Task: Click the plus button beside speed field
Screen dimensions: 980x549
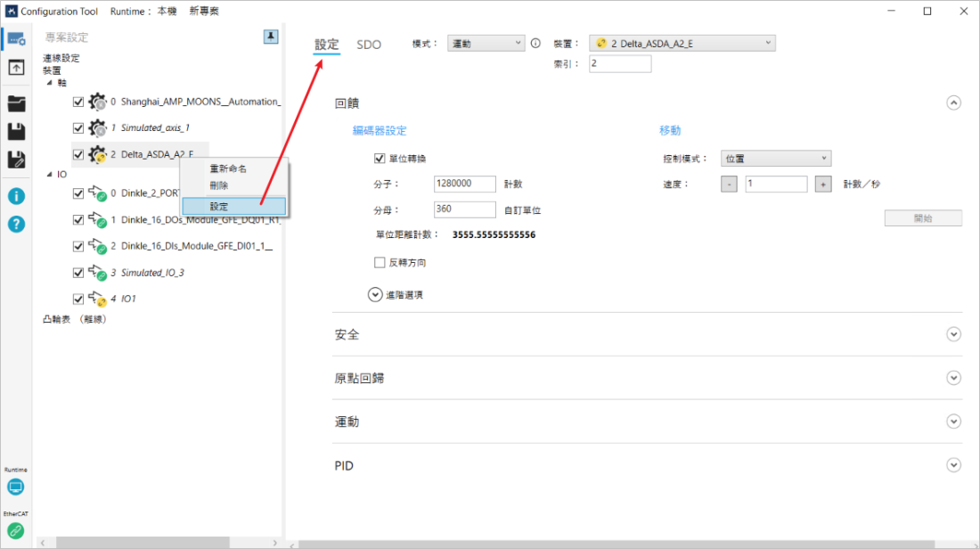Action: pos(823,184)
